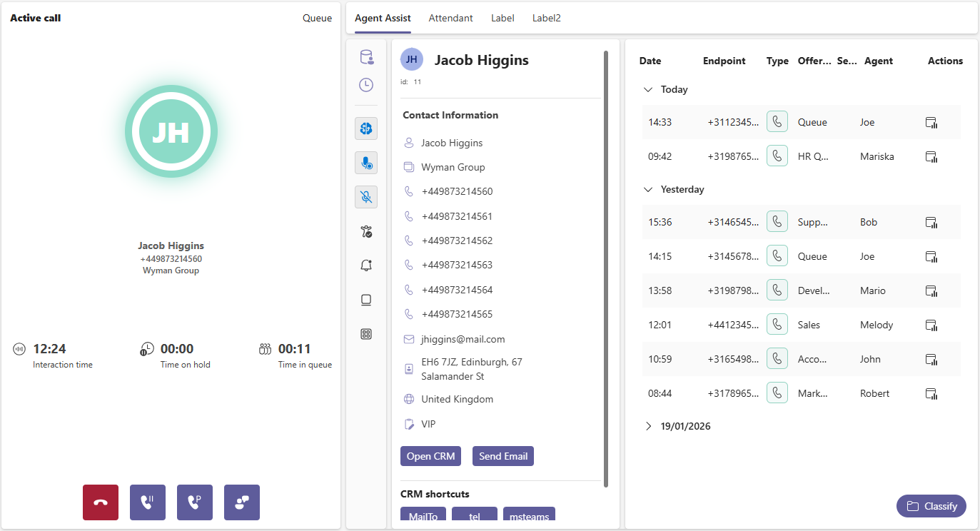Click the Type column header
Image resolution: width=980 pixels, height=531 pixels.
[x=777, y=61]
